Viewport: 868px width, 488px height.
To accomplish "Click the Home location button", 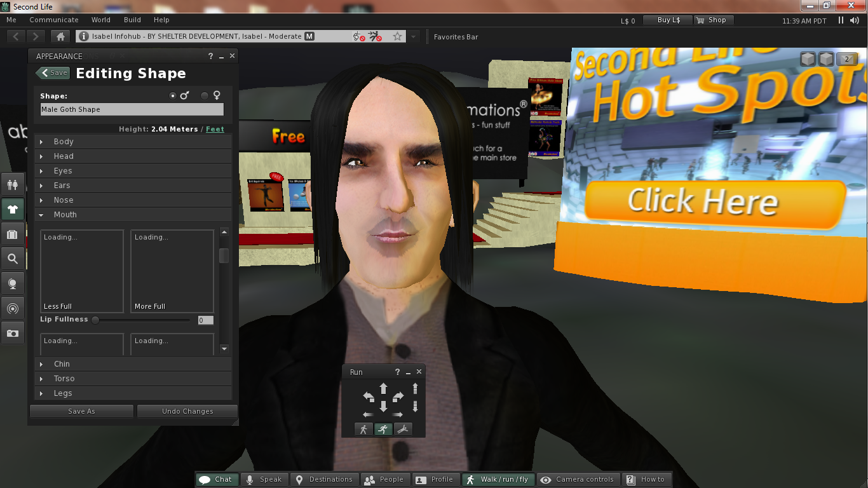I will pyautogui.click(x=60, y=37).
